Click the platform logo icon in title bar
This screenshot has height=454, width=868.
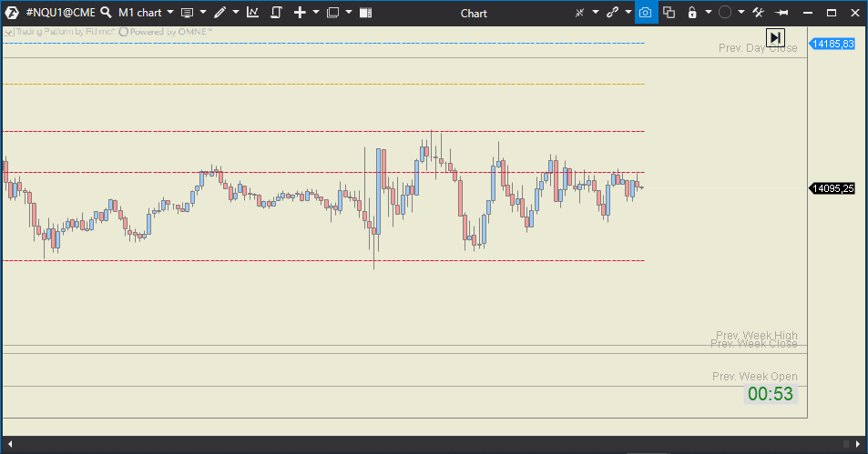[12, 12]
